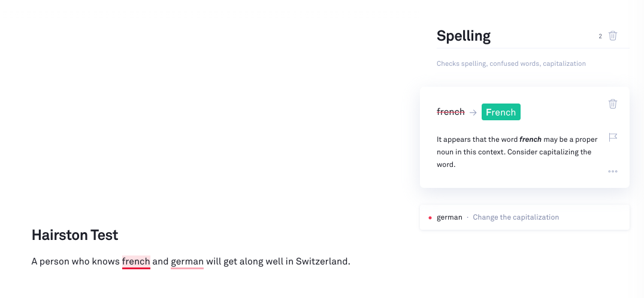Click the proper noun explanation text
Screen dimensions: 644x298
click(x=514, y=152)
